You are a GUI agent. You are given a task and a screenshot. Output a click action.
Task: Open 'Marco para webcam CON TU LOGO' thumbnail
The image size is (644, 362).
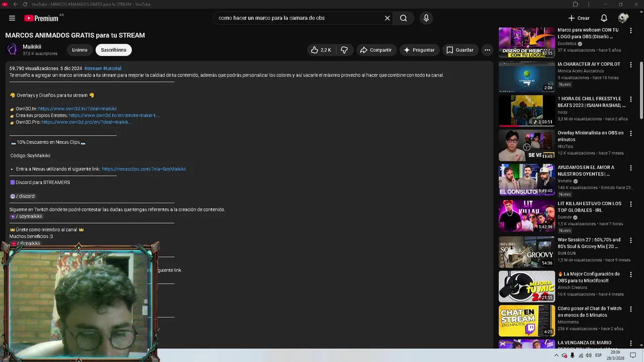pos(527,42)
